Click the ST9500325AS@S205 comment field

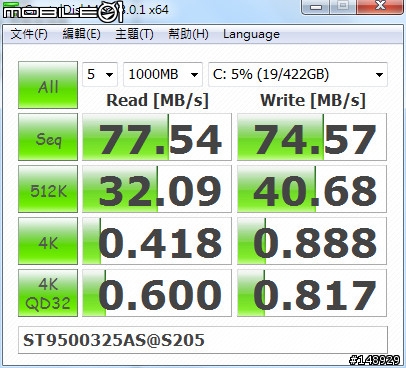[x=203, y=340]
